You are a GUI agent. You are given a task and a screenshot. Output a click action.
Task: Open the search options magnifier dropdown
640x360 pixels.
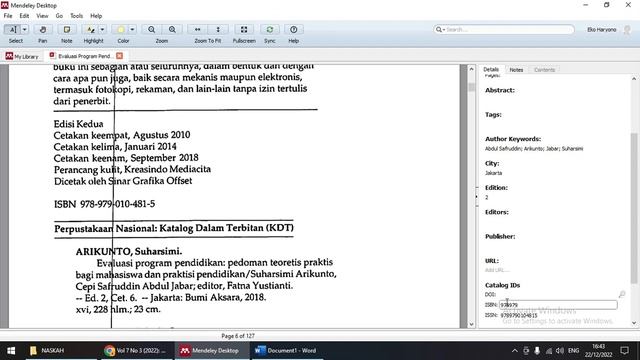440,29
